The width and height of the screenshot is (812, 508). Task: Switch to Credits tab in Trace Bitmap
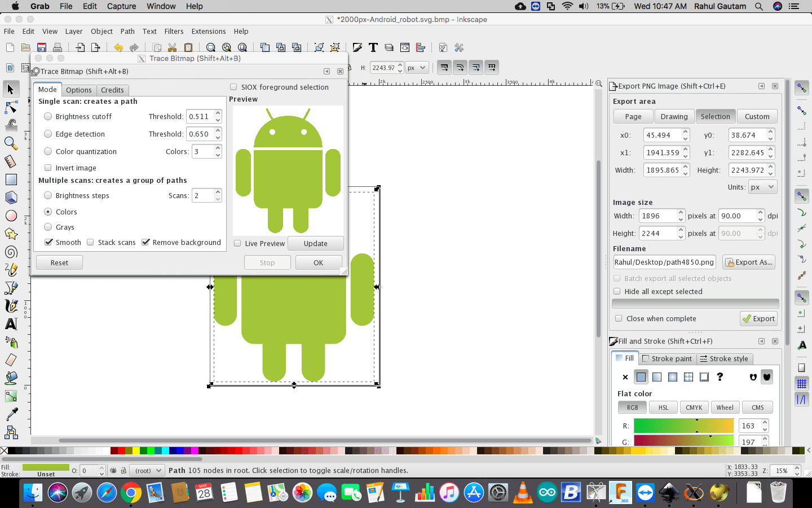[x=112, y=90]
